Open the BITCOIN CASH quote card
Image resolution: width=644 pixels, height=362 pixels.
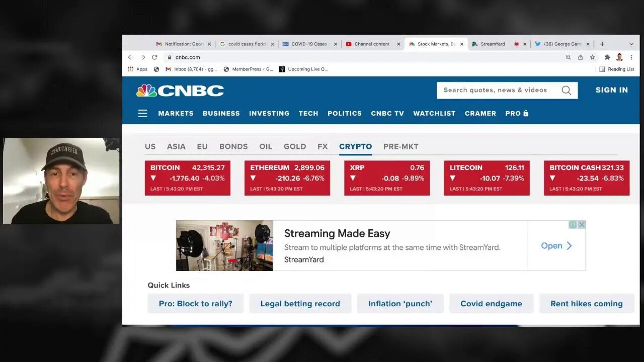coord(587,178)
